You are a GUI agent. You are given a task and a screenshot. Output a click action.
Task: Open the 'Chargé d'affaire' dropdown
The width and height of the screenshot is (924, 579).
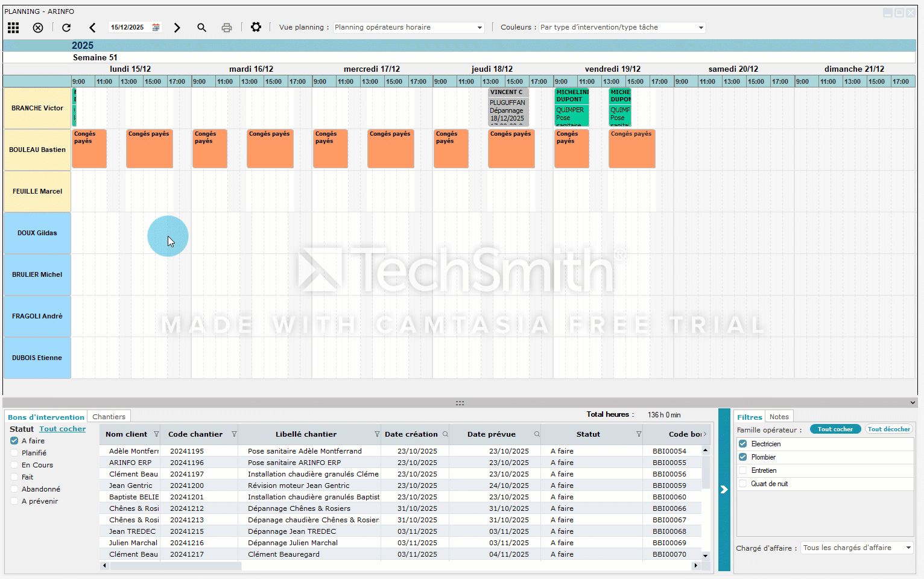pyautogui.click(x=908, y=548)
